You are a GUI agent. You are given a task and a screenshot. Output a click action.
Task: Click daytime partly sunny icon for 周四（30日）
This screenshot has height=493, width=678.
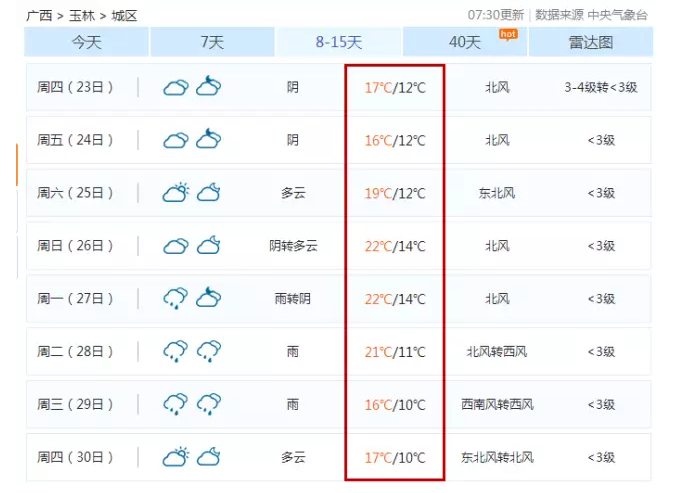coord(176,457)
